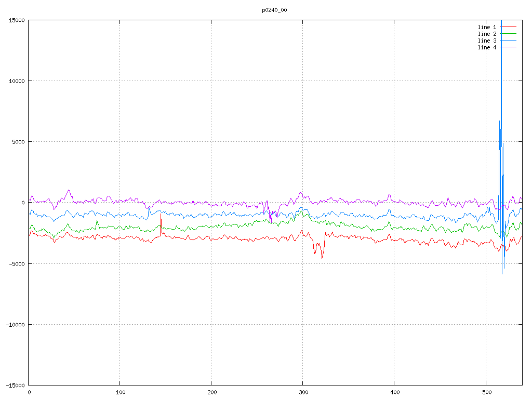This screenshot has width=532, height=399.
Task: Click the 100 x-axis tick label
Action: (120, 393)
